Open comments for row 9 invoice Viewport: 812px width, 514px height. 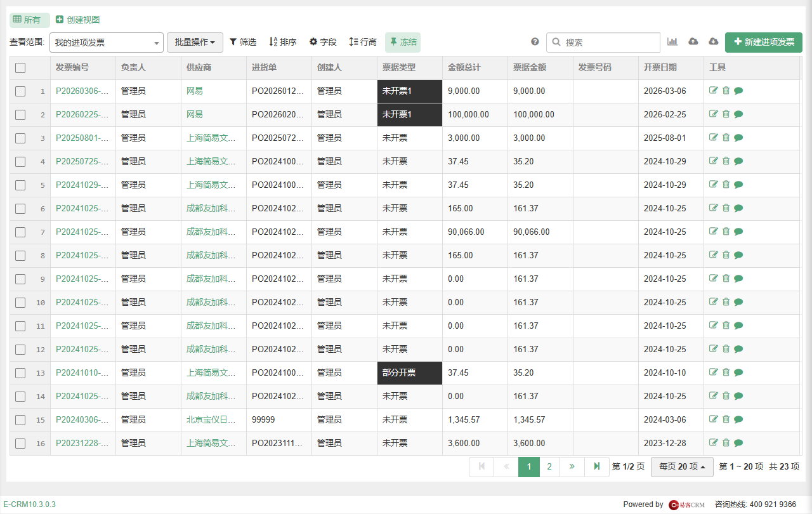coord(738,279)
